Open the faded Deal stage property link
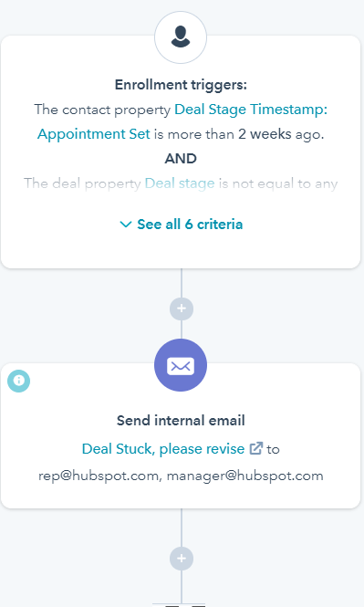364x607 pixels. point(180,183)
